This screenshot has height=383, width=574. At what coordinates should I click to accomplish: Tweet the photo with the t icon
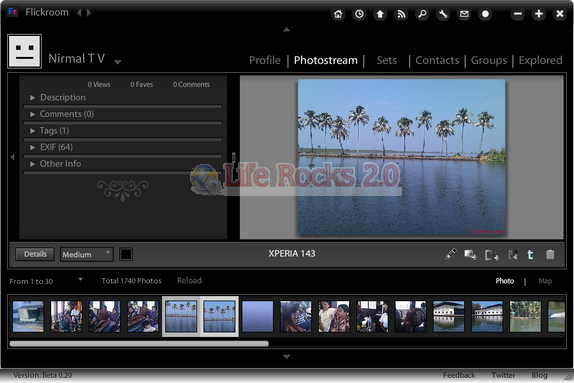[x=530, y=254]
